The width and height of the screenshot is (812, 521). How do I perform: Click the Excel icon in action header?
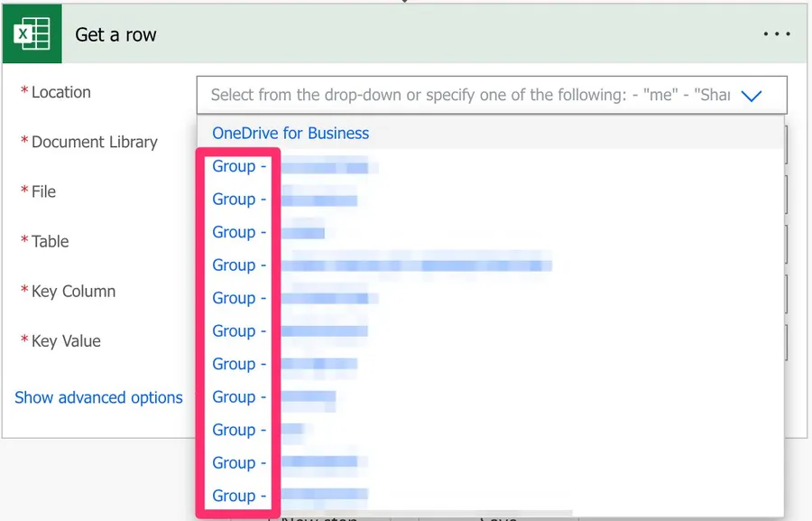pyautogui.click(x=32, y=35)
